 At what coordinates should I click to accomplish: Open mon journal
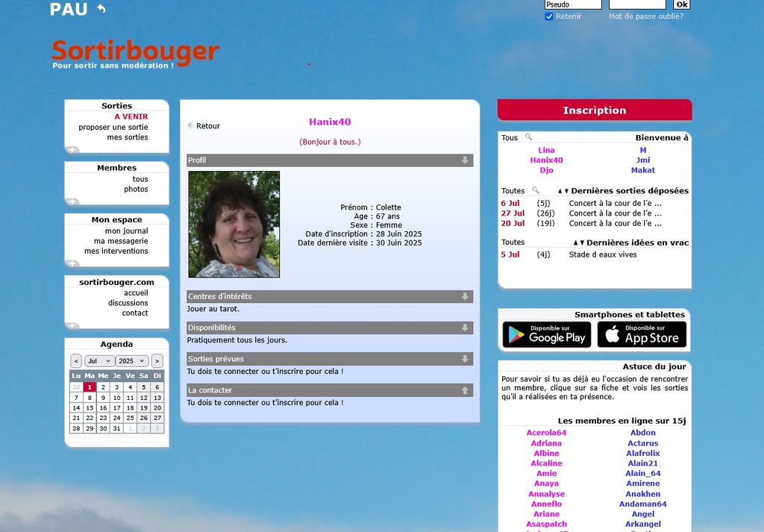click(x=127, y=231)
